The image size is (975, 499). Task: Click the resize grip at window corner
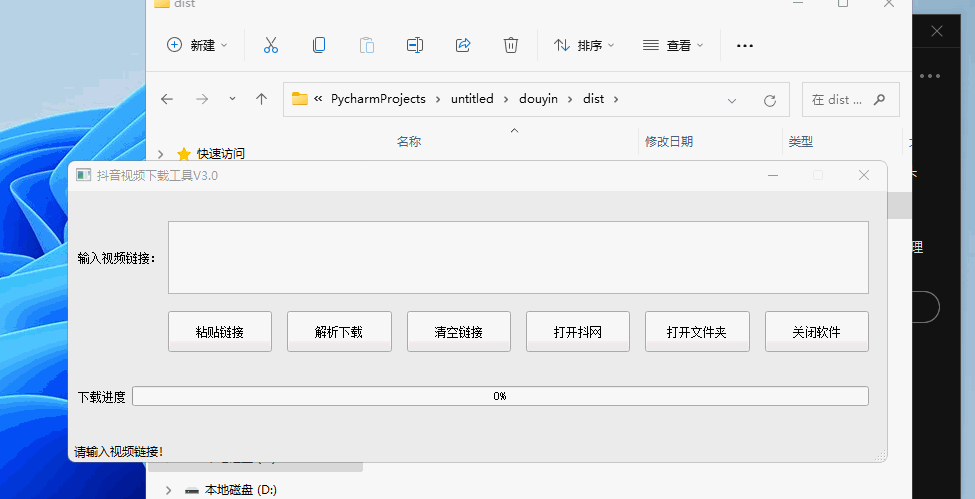click(x=880, y=455)
